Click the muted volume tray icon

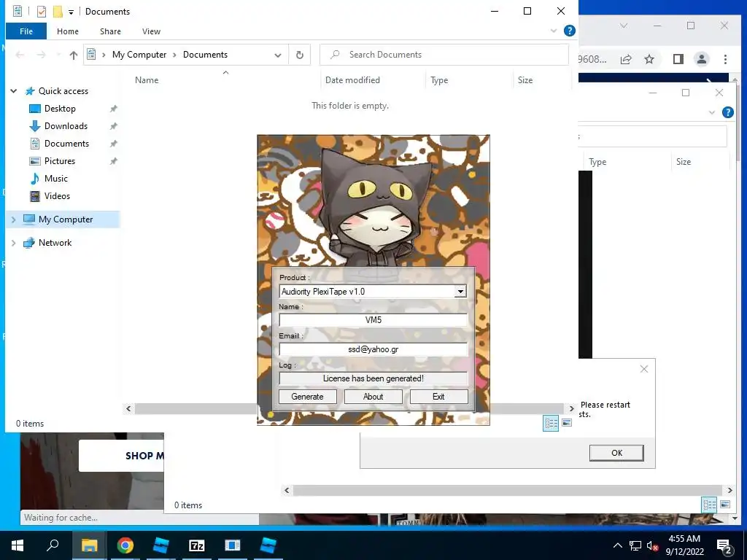(x=652, y=545)
